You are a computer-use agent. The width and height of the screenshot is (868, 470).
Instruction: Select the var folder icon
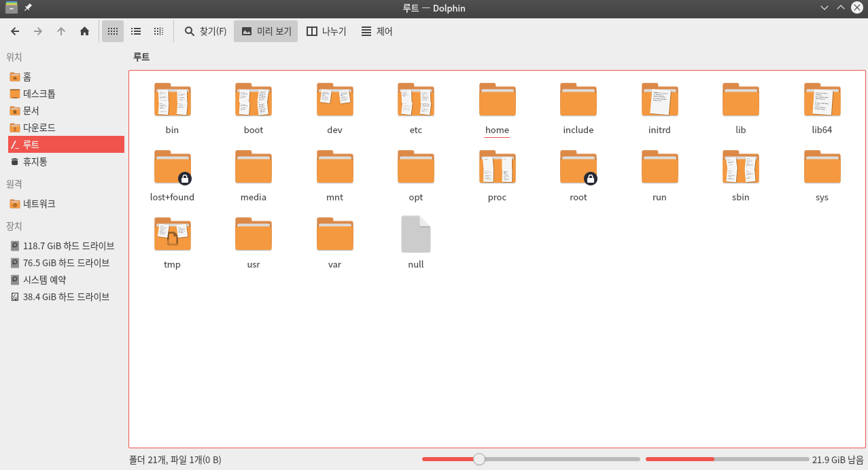click(334, 234)
